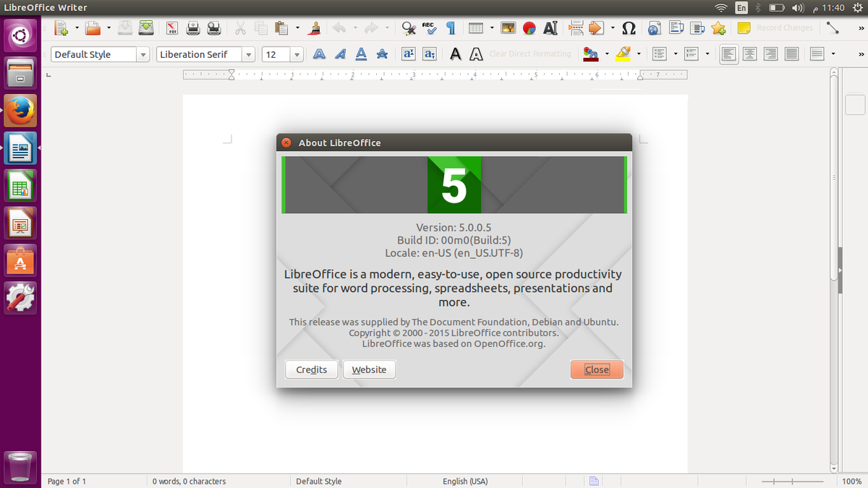Open Firefox from the launcher
The width and height of the screenshot is (868, 488).
click(20, 111)
